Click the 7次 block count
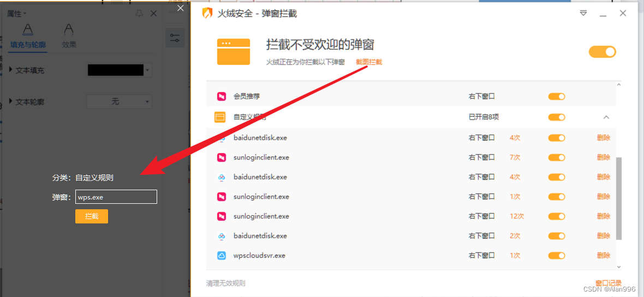 click(515, 157)
